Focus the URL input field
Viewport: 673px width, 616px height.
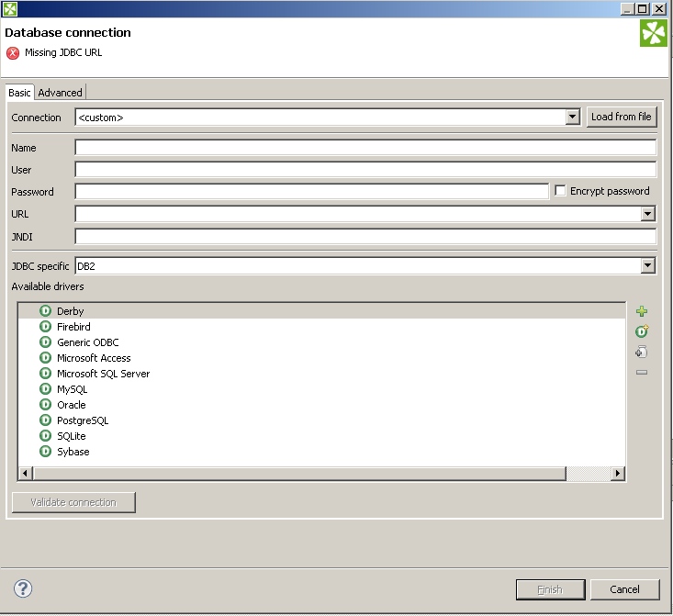(x=365, y=214)
